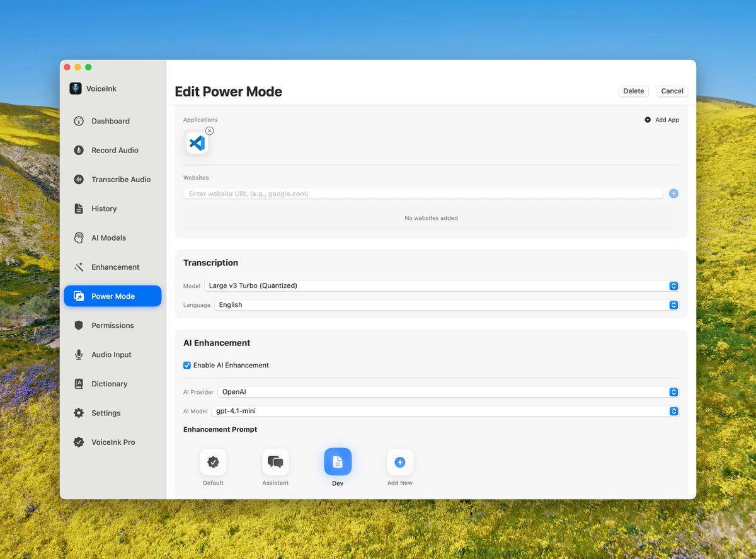Go to Audio Input section
The width and height of the screenshot is (756, 559).
tap(113, 355)
